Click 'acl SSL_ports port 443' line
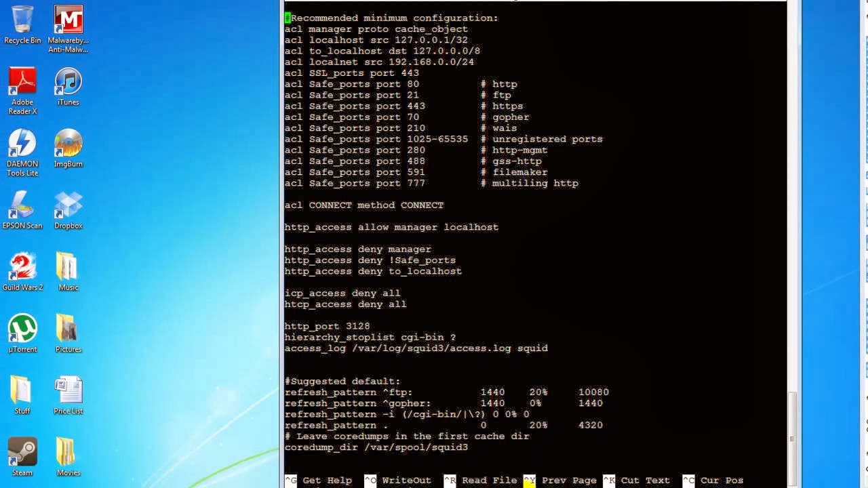The width and height of the screenshot is (868, 488). pos(352,73)
